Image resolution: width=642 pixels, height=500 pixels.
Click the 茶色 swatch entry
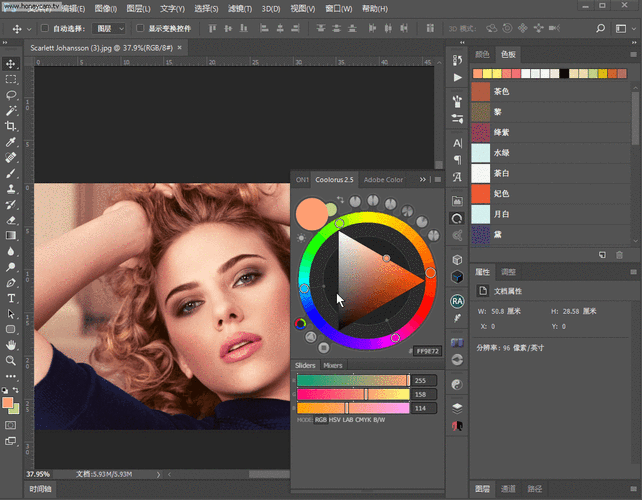coord(502,91)
